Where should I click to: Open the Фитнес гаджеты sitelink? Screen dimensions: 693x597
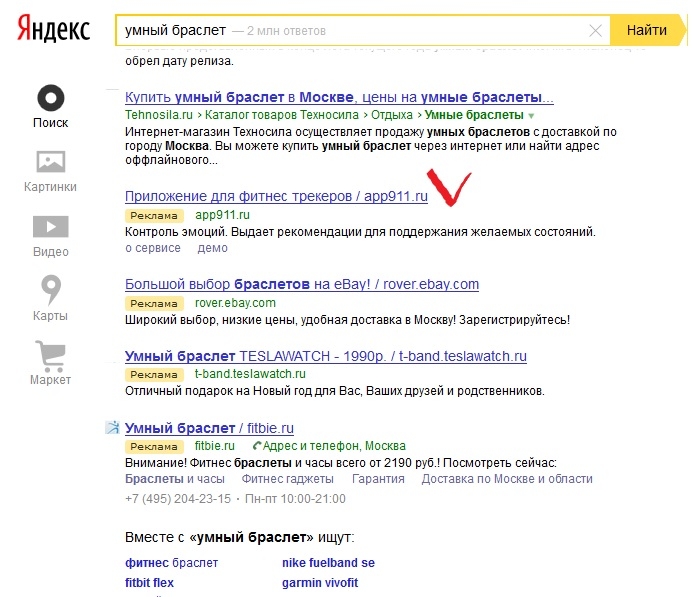pyautogui.click(x=287, y=479)
